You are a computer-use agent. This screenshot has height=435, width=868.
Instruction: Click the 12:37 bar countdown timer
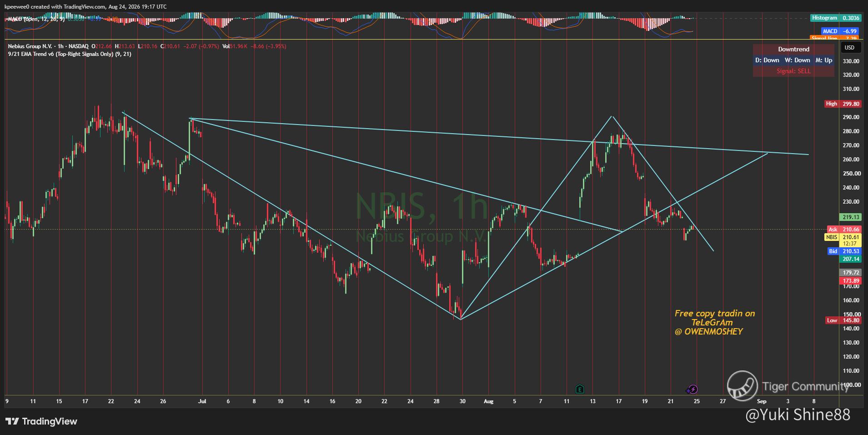click(850, 244)
